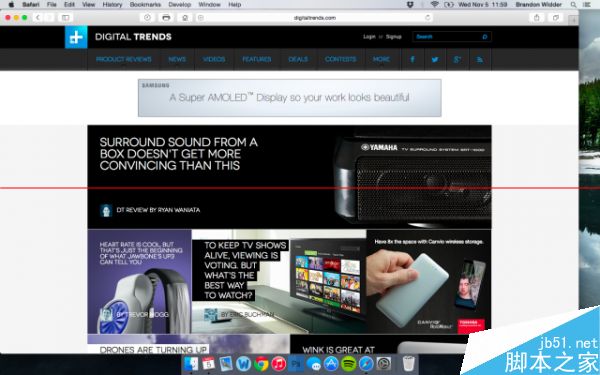Open the Facebook icon in site nav

tap(412, 59)
